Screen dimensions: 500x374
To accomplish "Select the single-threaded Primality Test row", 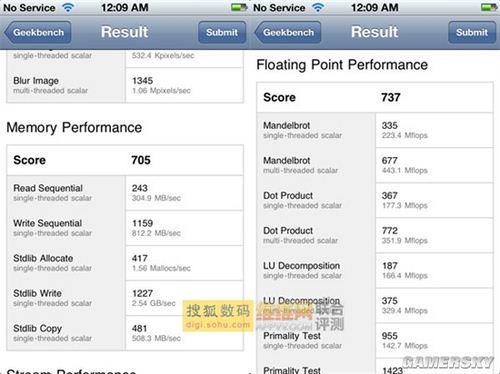I will 375,340.
